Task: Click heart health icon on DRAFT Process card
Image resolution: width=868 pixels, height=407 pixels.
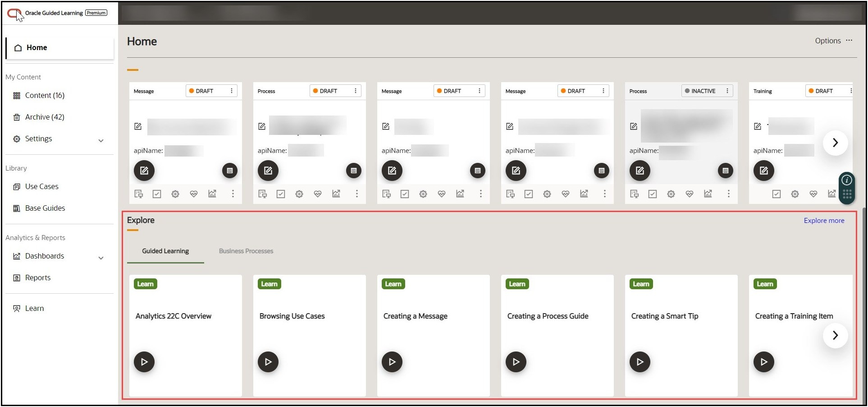Action: (x=318, y=194)
